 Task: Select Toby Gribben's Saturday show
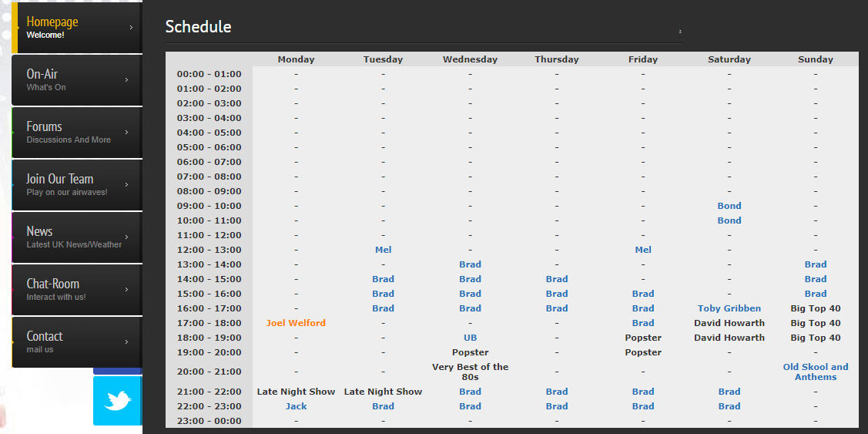(729, 308)
